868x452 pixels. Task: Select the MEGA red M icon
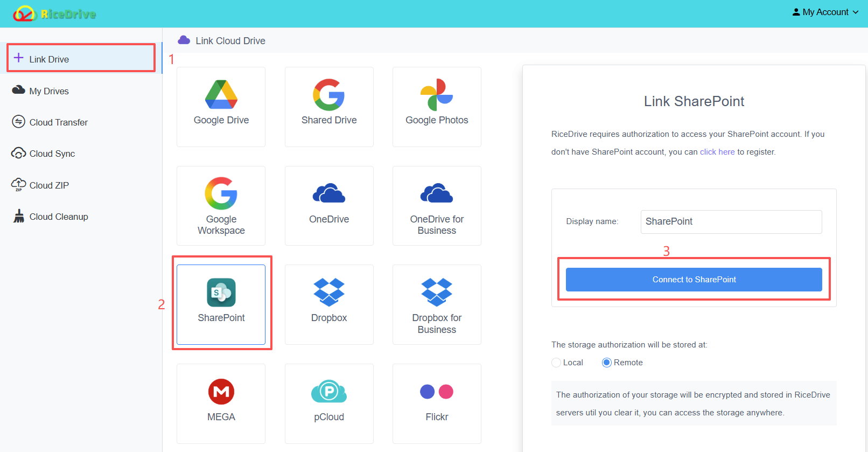(221, 392)
